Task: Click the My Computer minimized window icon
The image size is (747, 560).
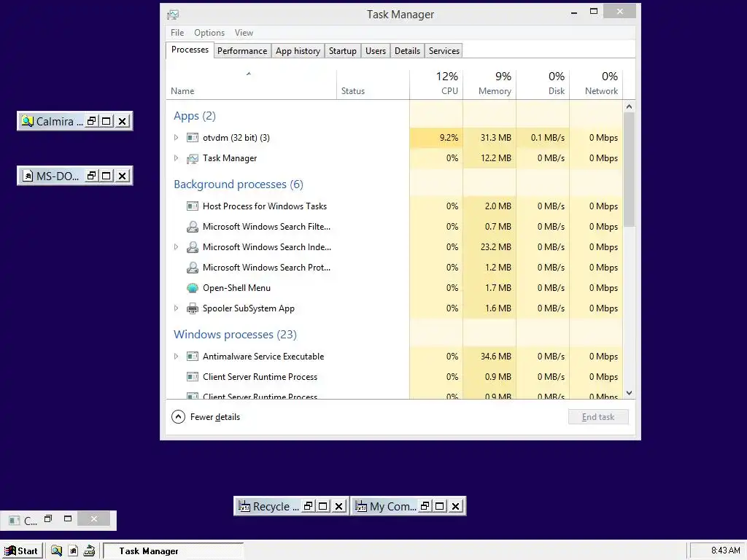Action: tap(361, 506)
